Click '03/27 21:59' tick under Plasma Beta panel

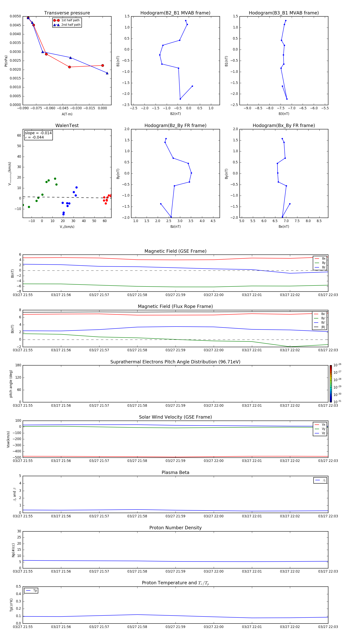point(175,516)
